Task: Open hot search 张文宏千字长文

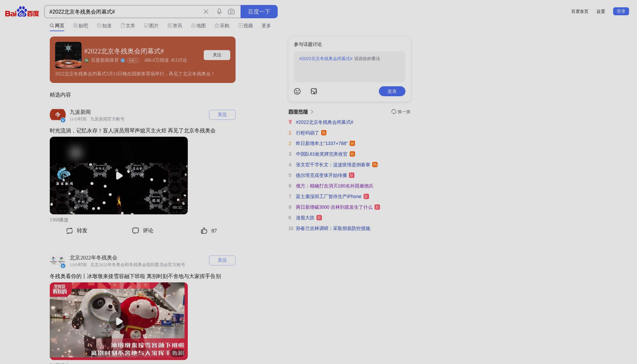Action: tap(333, 165)
